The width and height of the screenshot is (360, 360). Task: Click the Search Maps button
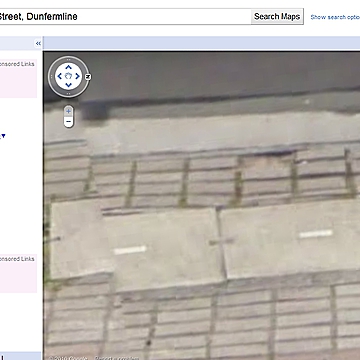pyautogui.click(x=277, y=16)
